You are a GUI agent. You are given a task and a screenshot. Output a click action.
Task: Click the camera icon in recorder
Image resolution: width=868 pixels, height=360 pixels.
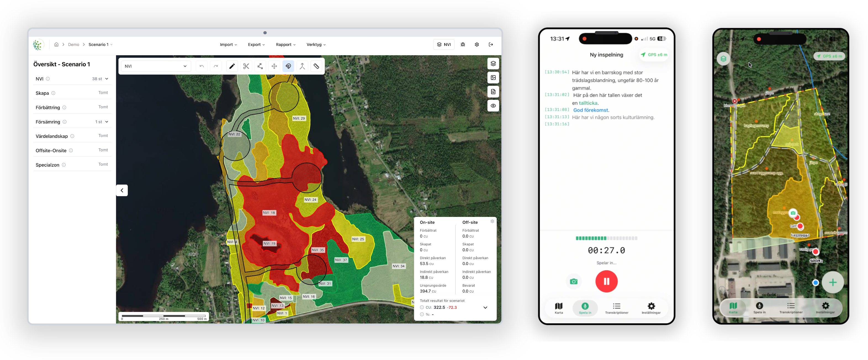(x=573, y=282)
